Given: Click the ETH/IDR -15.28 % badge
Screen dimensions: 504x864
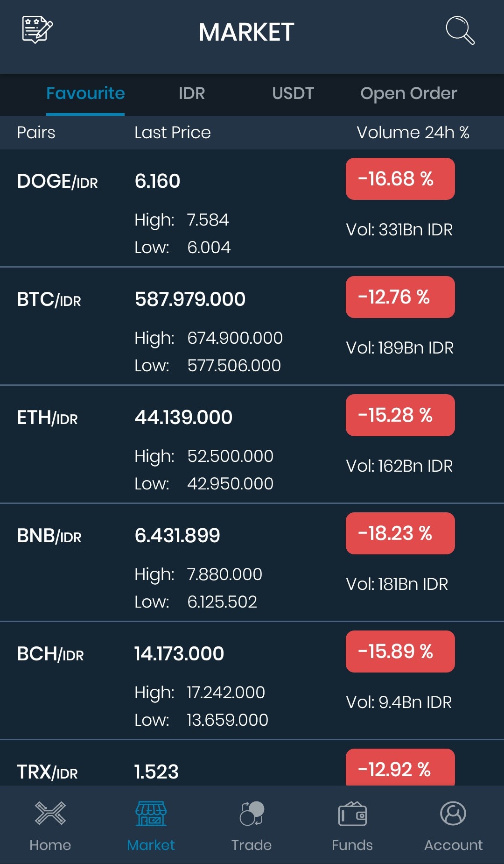Looking at the screenshot, I should [400, 415].
